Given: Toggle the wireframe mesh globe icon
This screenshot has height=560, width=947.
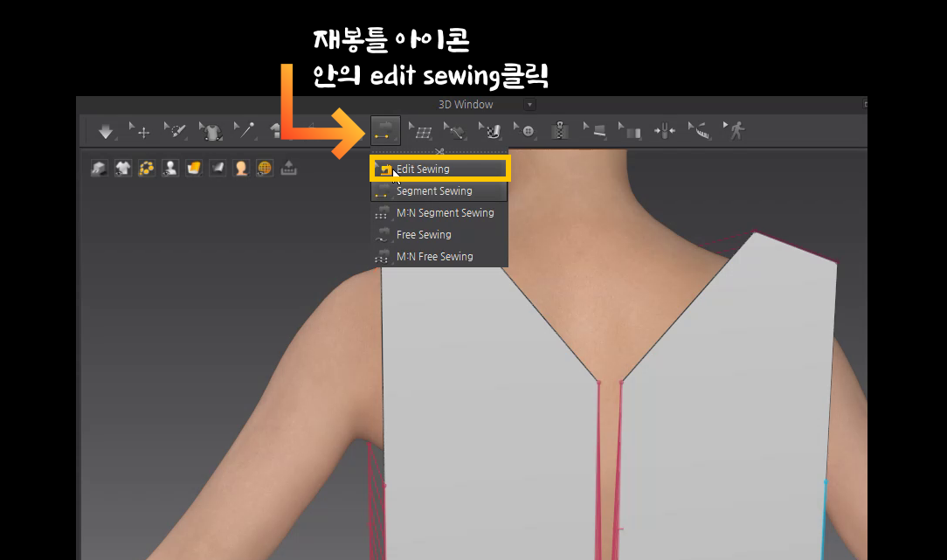Looking at the screenshot, I should [265, 168].
